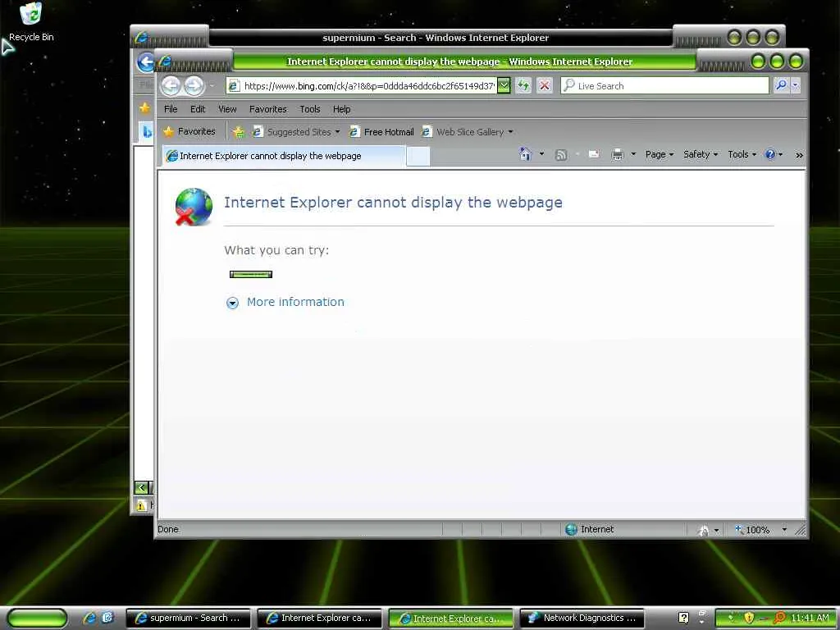The height and width of the screenshot is (630, 840).
Task: Click the Read Mail envelope icon
Action: click(594, 154)
